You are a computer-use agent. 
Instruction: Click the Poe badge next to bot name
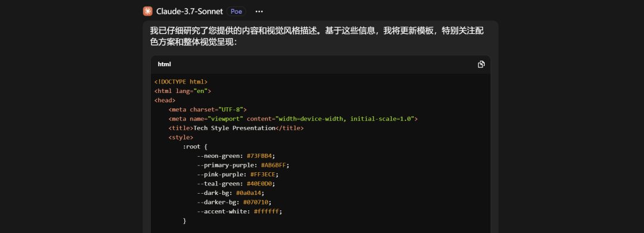pos(236,11)
